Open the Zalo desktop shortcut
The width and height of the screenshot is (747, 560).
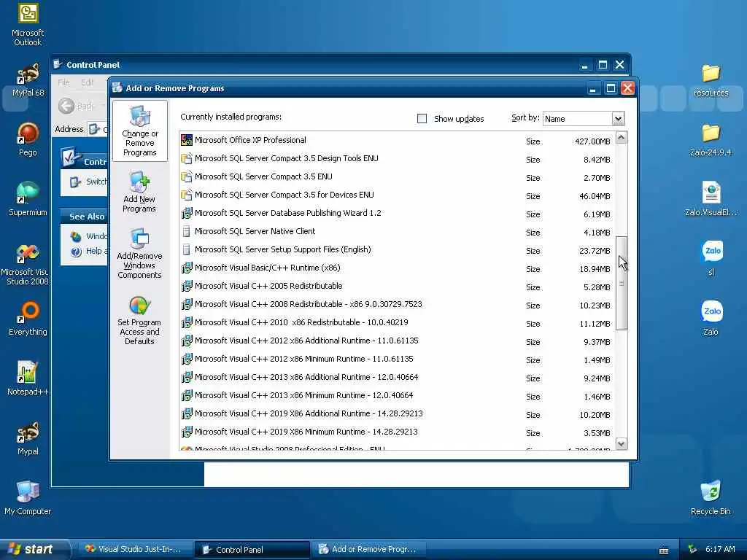pos(711,319)
